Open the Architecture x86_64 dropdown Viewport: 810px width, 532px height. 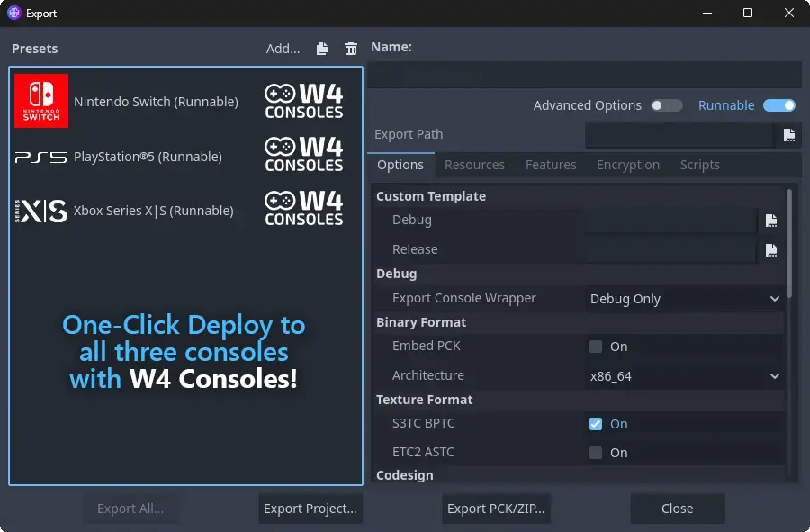684,376
